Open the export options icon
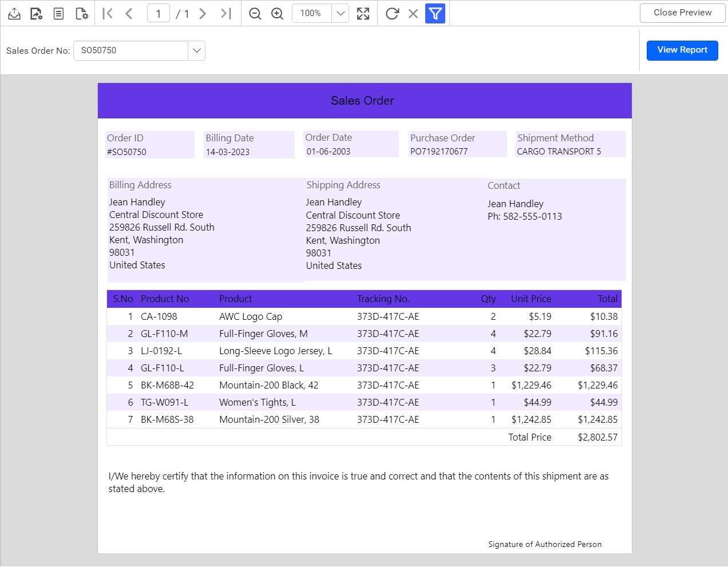This screenshot has height=567, width=728. (x=35, y=13)
